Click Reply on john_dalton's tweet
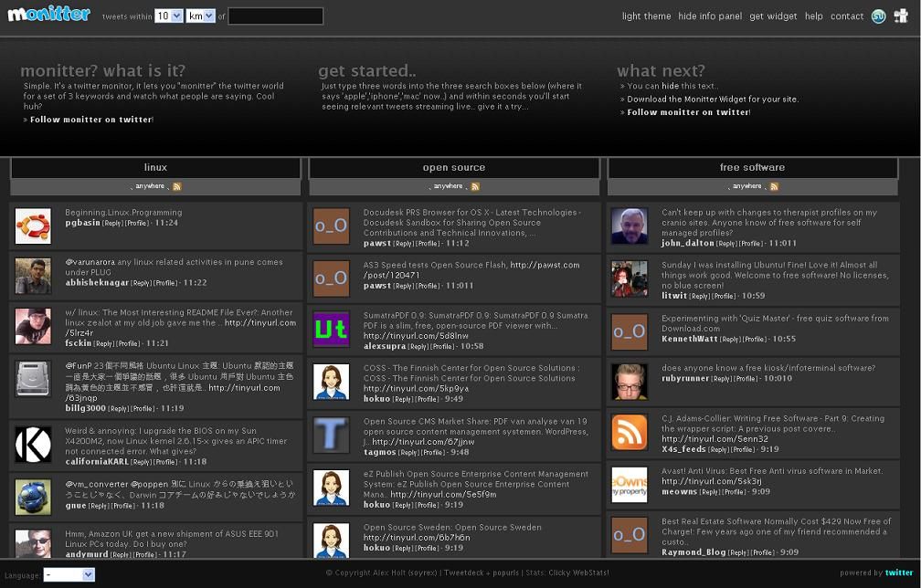This screenshot has width=921, height=588. click(727, 244)
